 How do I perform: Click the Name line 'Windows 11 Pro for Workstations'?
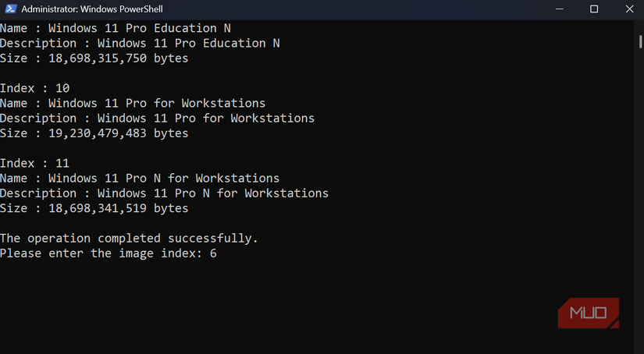click(133, 103)
